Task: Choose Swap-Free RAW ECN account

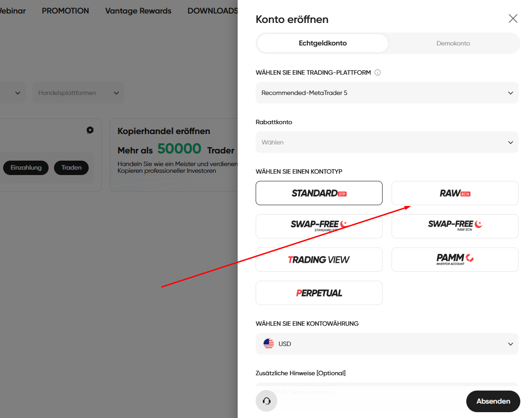Action: pos(455,226)
